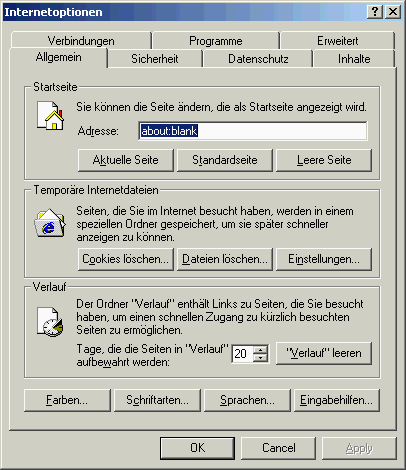
Task: Open the Datenschutz tab
Action: tap(258, 59)
